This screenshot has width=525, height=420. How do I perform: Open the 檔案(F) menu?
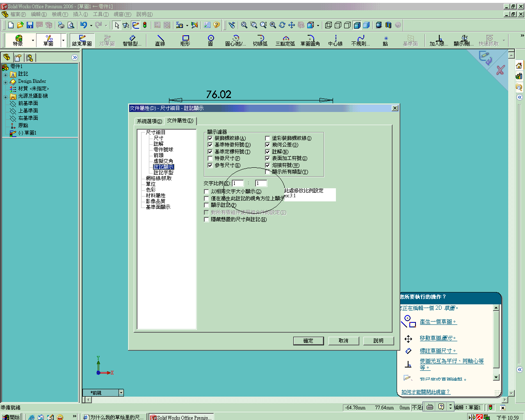tap(18, 14)
